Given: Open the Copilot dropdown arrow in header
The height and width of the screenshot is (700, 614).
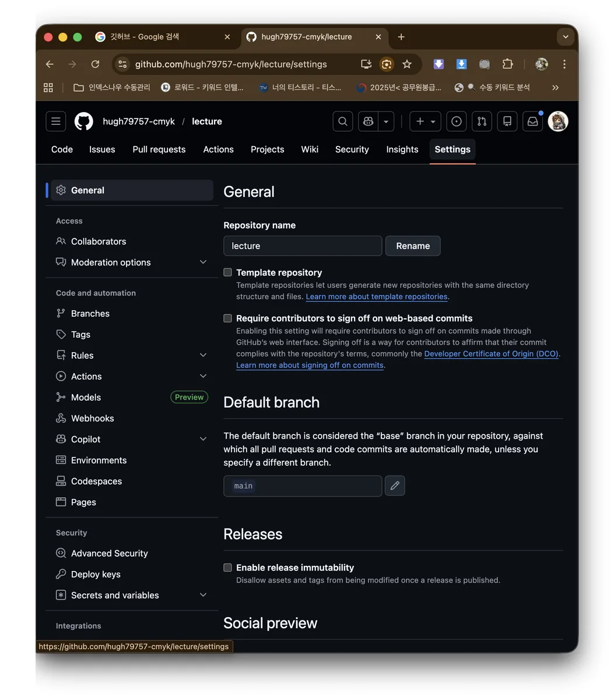Looking at the screenshot, I should click(x=386, y=121).
